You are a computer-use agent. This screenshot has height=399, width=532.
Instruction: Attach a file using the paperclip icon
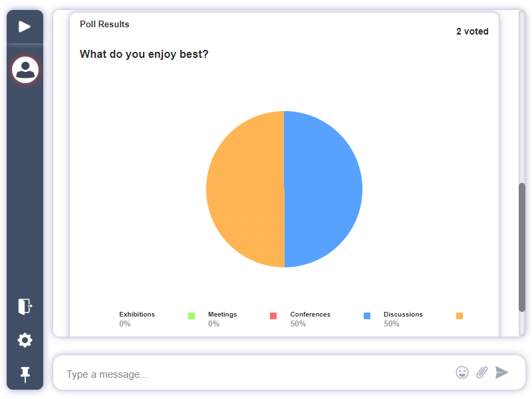481,372
